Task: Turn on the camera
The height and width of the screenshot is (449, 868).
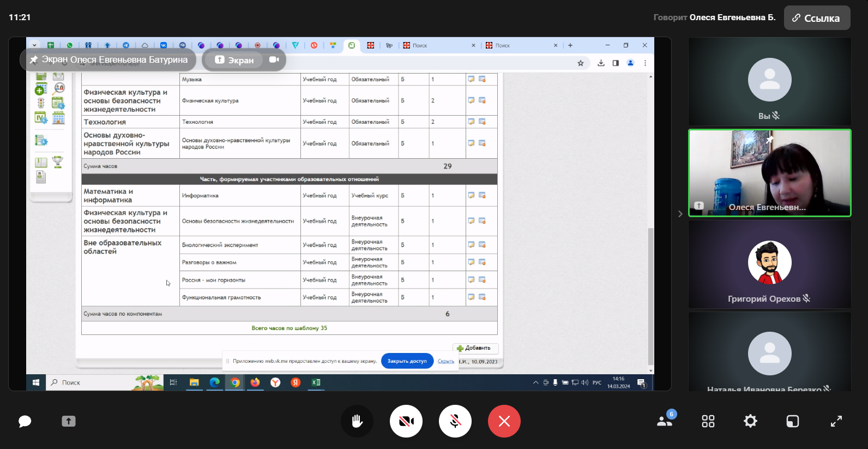Action: tap(406, 421)
